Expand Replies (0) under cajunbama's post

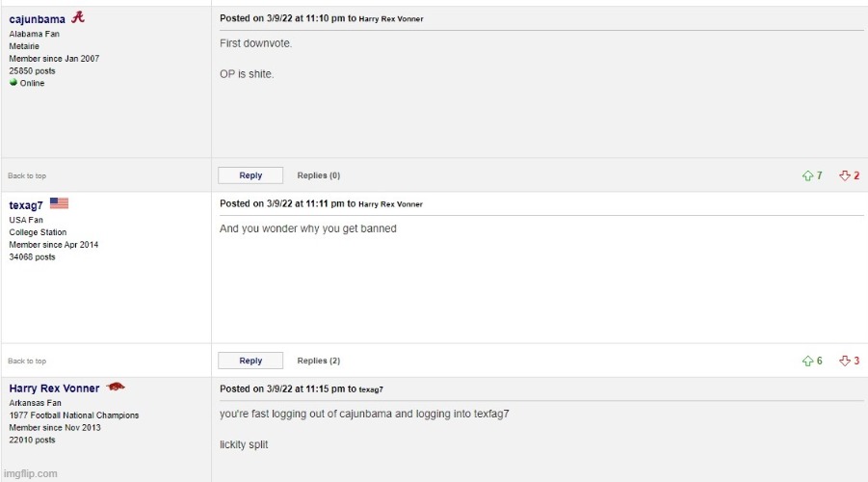[318, 175]
